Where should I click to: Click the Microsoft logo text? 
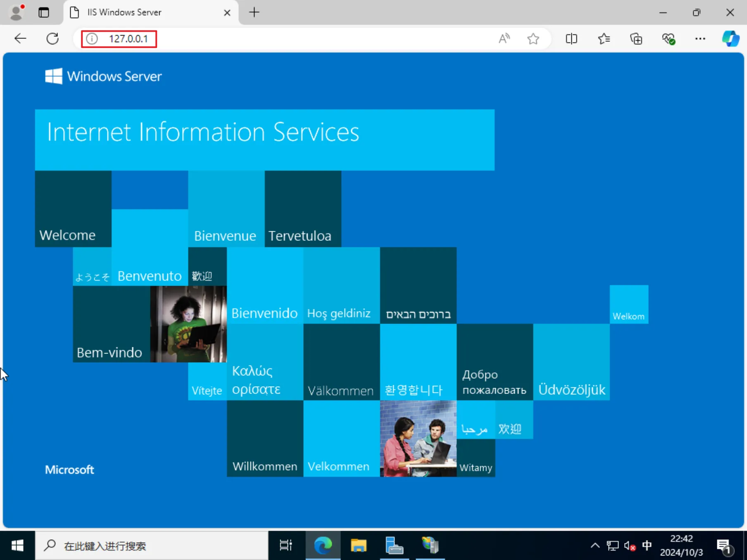pyautogui.click(x=69, y=470)
